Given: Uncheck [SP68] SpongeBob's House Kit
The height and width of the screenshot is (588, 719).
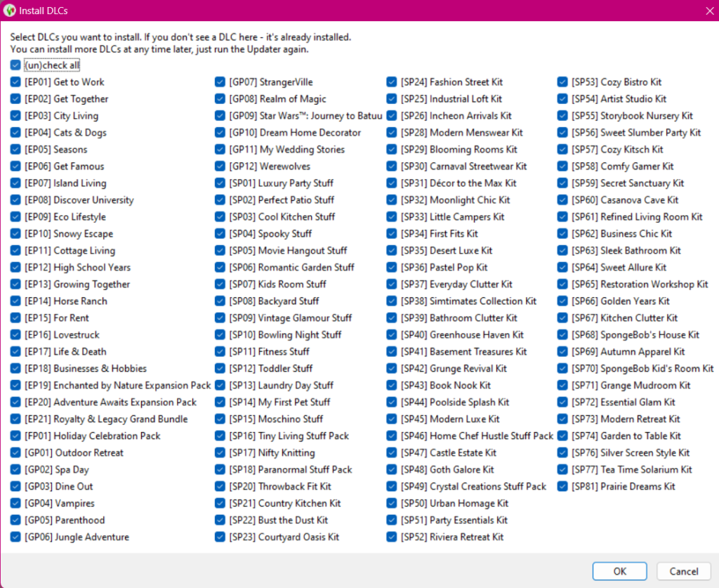Looking at the screenshot, I should click(x=562, y=335).
